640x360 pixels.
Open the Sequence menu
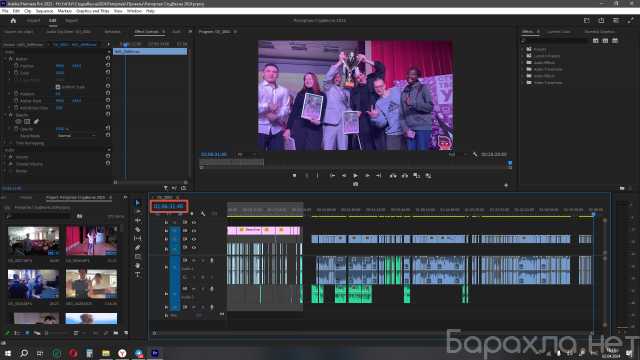(x=44, y=11)
